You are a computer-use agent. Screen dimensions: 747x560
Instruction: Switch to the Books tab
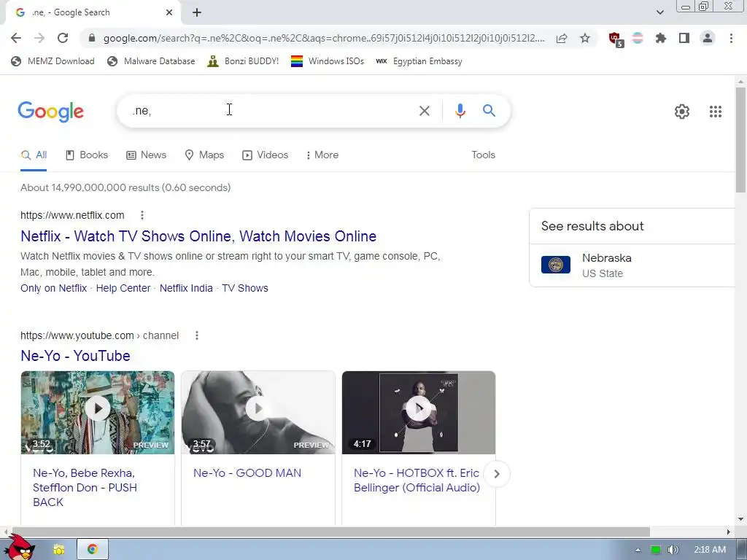pos(86,155)
